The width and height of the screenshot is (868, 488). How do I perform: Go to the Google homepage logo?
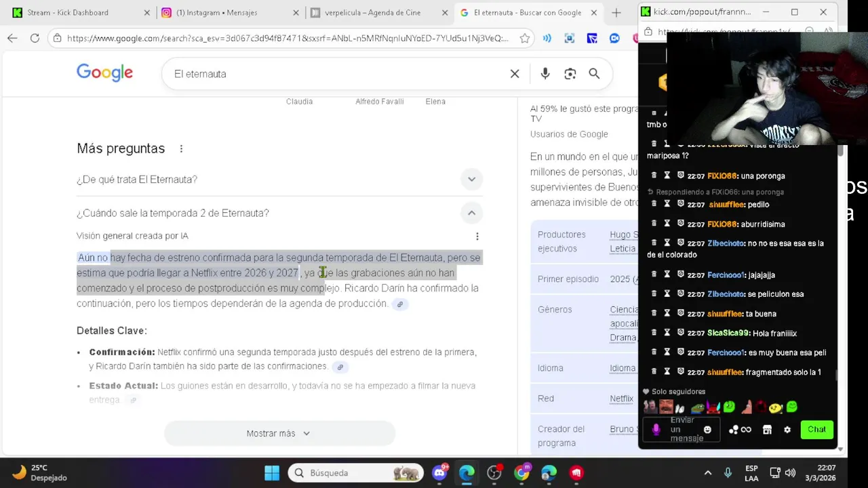(104, 73)
